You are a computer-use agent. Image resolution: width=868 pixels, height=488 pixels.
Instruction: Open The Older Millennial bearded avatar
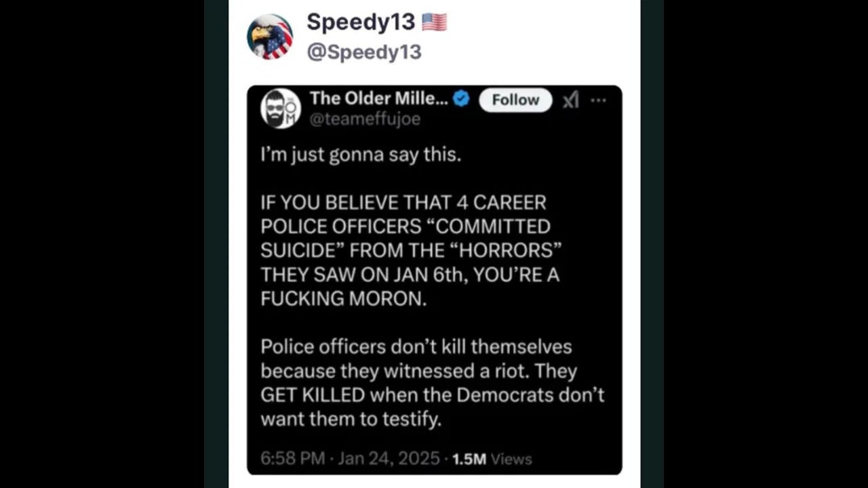281,108
